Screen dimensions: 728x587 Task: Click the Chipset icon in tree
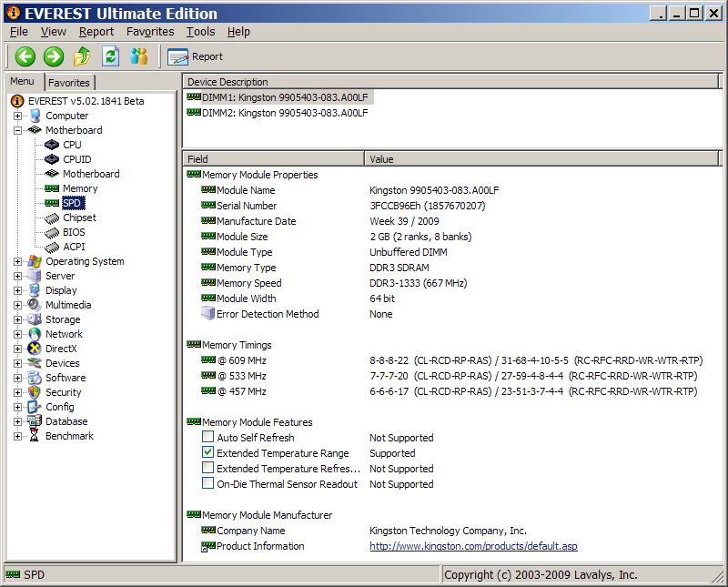click(x=52, y=218)
